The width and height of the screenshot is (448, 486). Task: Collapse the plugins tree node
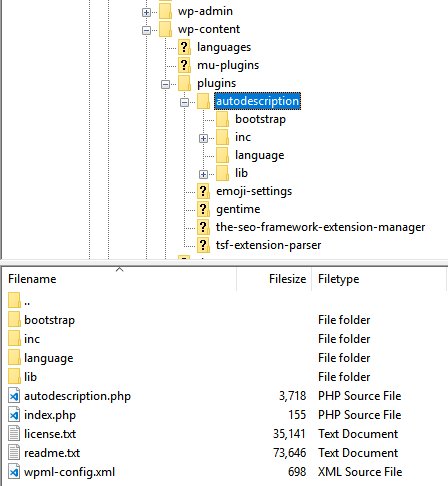pos(165,84)
